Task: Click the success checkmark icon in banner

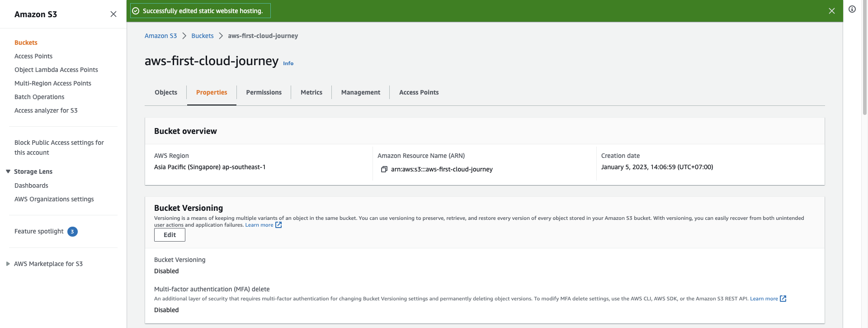Action: pos(136,11)
